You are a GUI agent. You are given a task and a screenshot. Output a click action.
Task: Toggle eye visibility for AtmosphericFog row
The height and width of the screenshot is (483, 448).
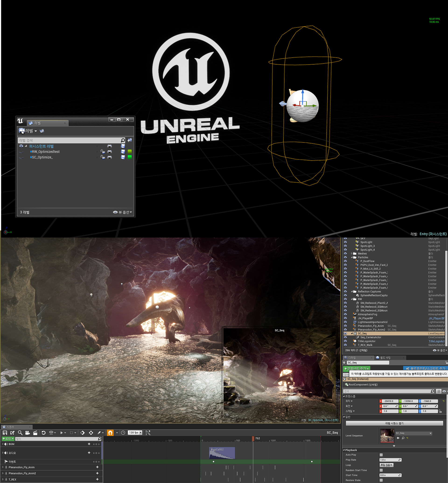coord(345,314)
